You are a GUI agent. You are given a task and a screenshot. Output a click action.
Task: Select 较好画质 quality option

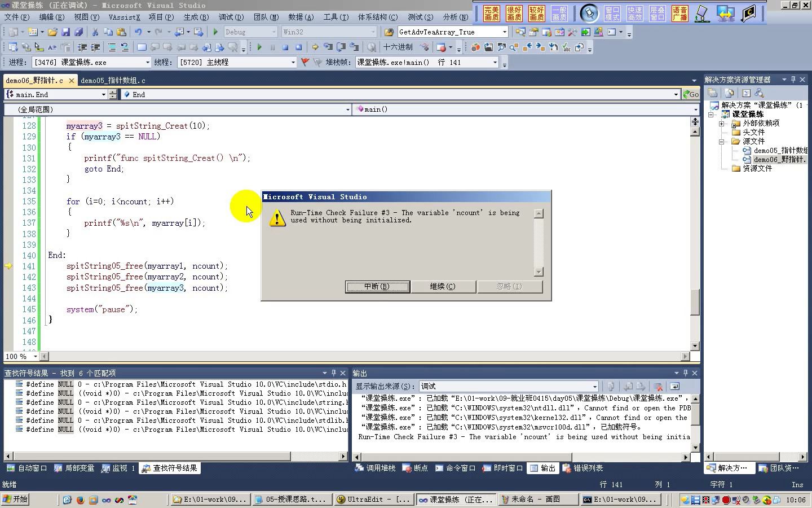(x=536, y=14)
